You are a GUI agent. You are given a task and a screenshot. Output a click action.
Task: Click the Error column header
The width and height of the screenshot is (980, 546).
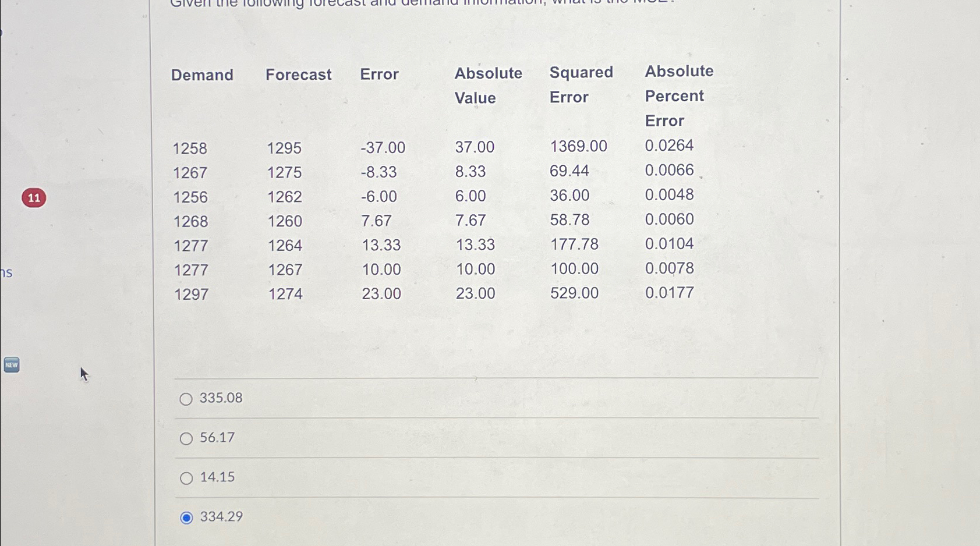pos(378,75)
